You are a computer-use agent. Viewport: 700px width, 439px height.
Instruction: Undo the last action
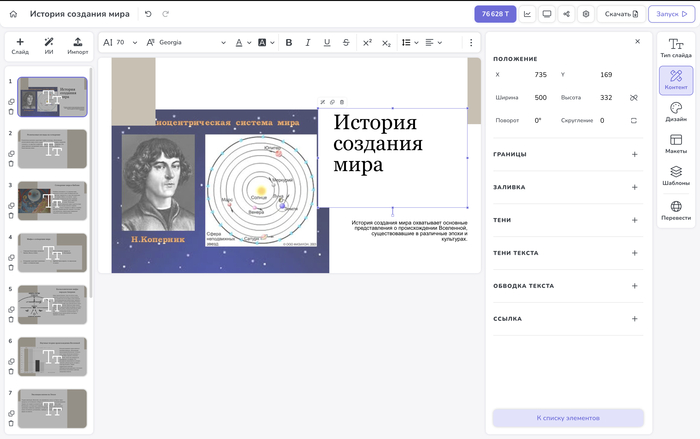[148, 14]
